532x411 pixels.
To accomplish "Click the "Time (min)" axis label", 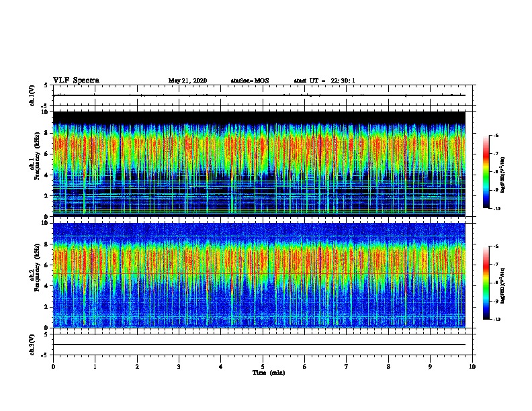I will (269, 373).
